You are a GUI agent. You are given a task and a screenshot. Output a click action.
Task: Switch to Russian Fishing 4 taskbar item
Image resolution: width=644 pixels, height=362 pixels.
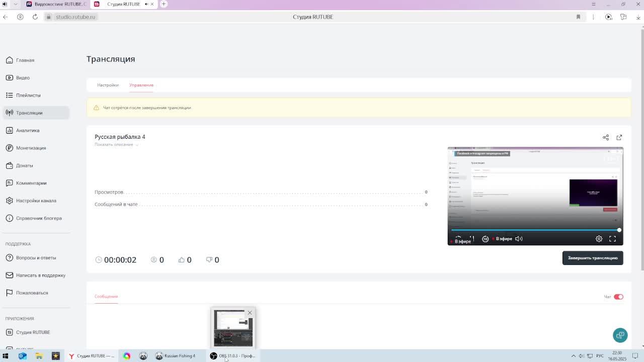tap(176, 356)
